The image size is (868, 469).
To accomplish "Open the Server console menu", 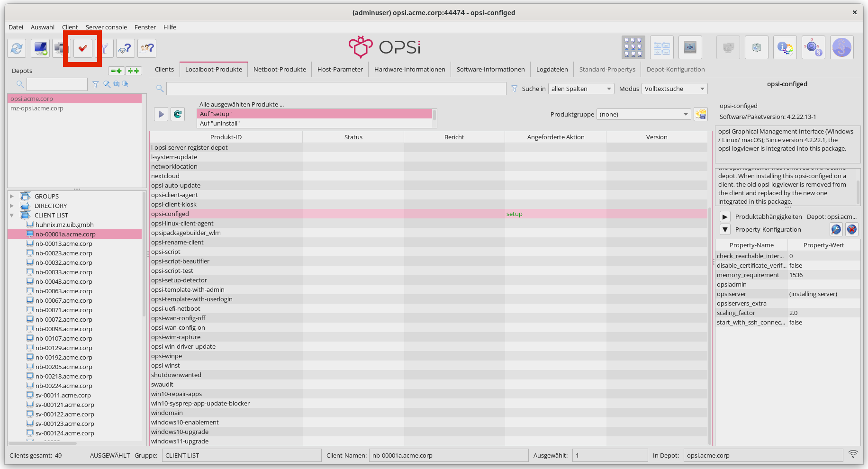I will pyautogui.click(x=106, y=27).
